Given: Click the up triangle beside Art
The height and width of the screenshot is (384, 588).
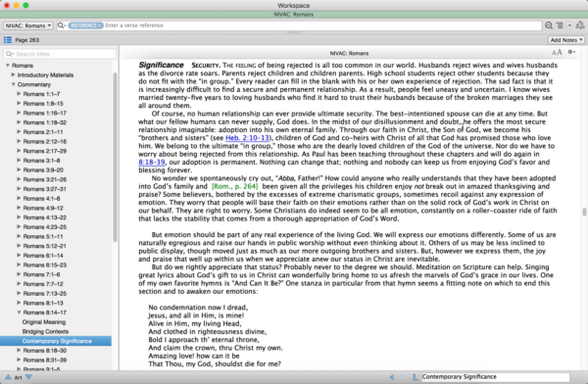Looking at the screenshot, I should 8,377.
